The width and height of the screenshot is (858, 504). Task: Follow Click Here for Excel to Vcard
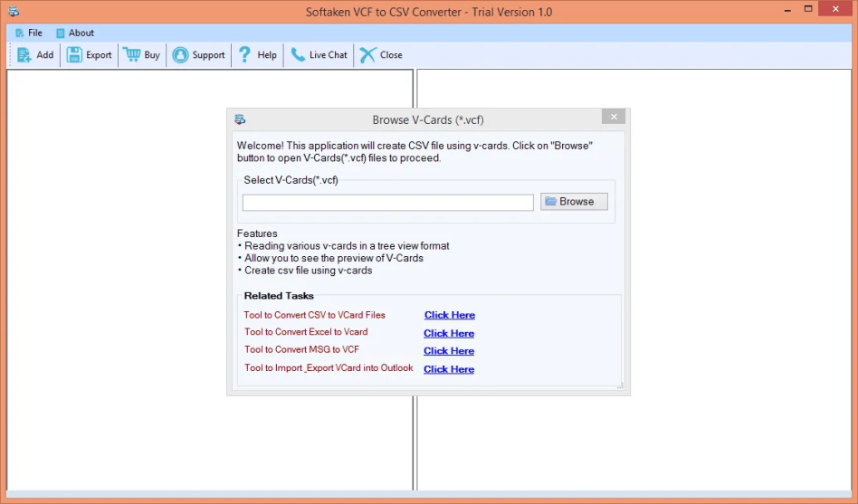[x=449, y=333]
